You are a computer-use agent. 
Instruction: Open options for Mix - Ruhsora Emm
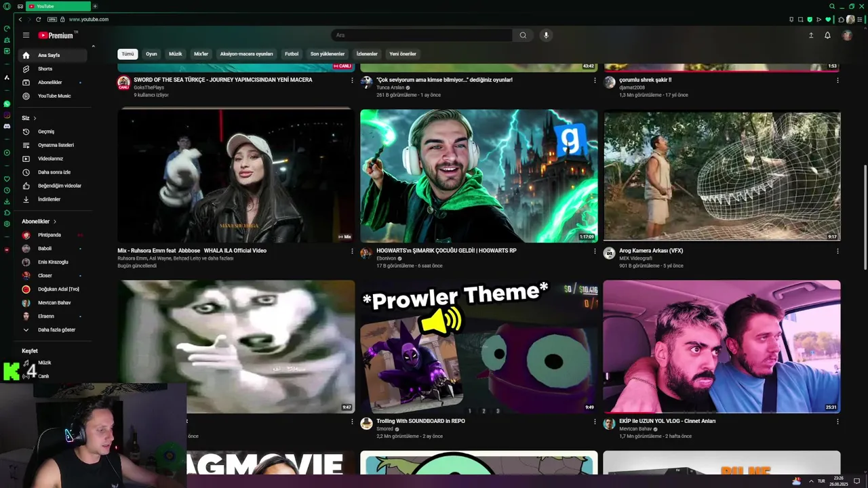(x=352, y=251)
